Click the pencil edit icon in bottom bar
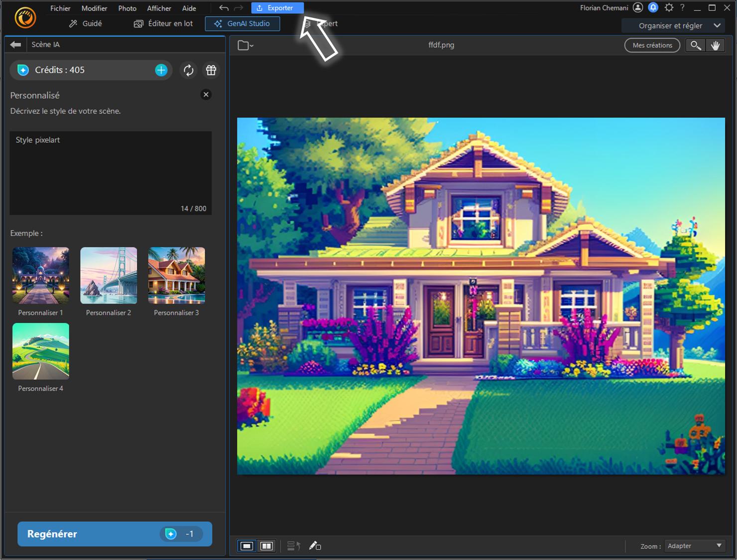This screenshot has height=560, width=737. [x=315, y=546]
